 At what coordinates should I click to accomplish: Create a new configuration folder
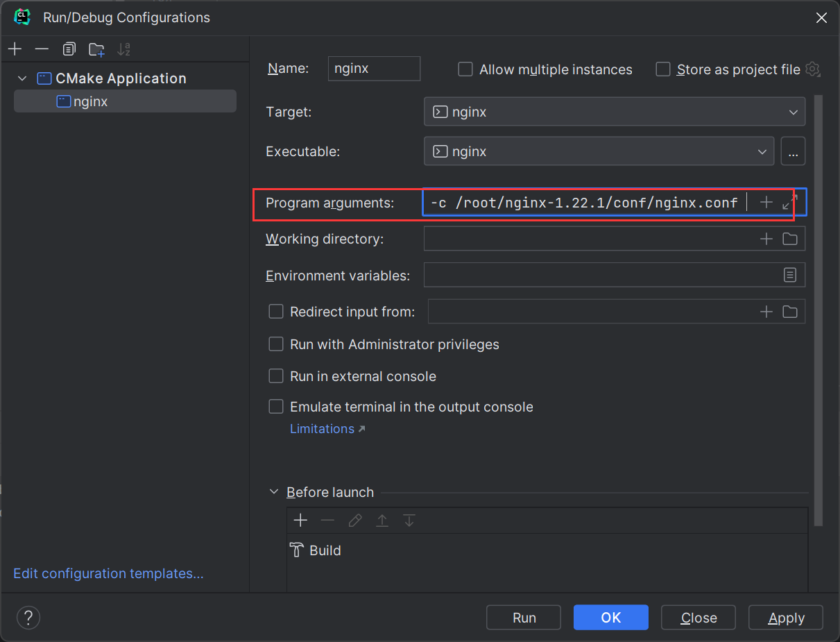click(x=96, y=49)
